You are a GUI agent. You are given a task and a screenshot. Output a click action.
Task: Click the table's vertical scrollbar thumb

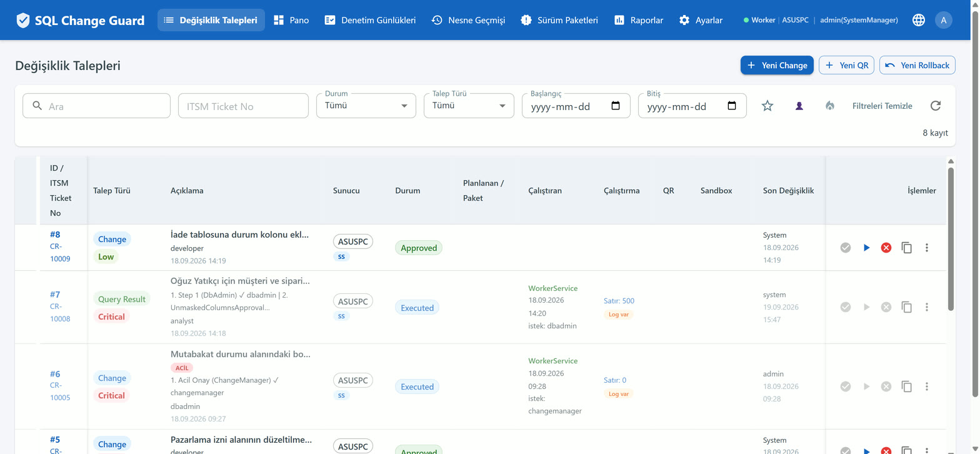951,238
